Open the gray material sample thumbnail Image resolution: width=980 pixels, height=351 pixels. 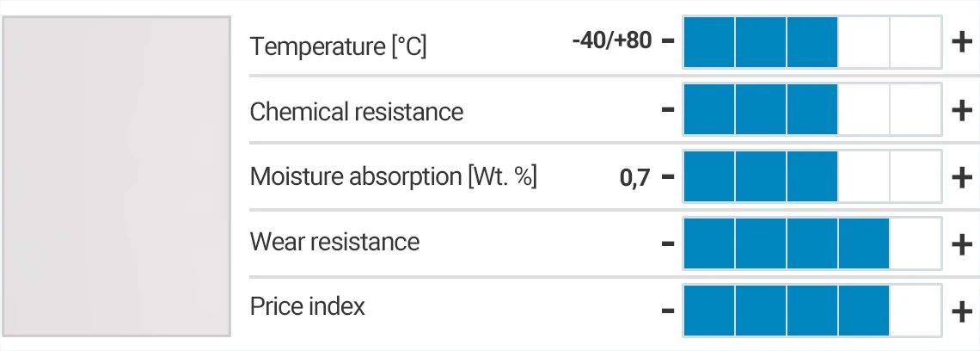pos(117,175)
